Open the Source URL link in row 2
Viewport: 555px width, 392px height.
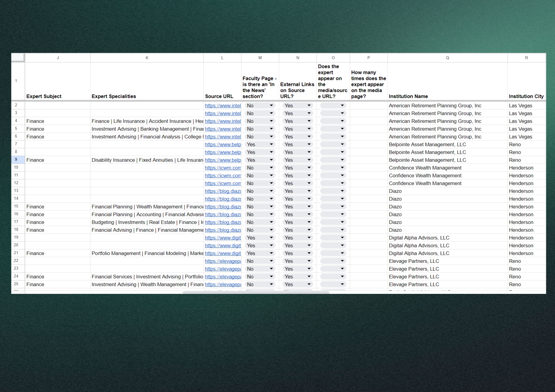(223, 106)
